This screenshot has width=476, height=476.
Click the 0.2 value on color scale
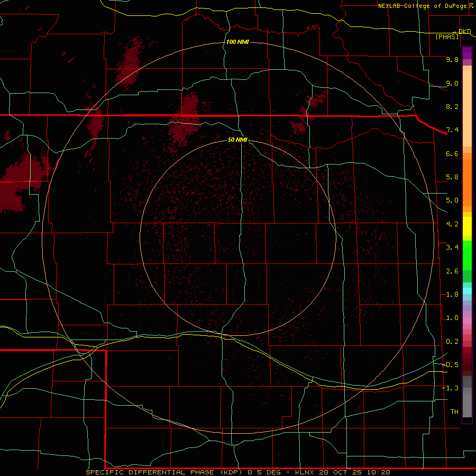point(452,342)
